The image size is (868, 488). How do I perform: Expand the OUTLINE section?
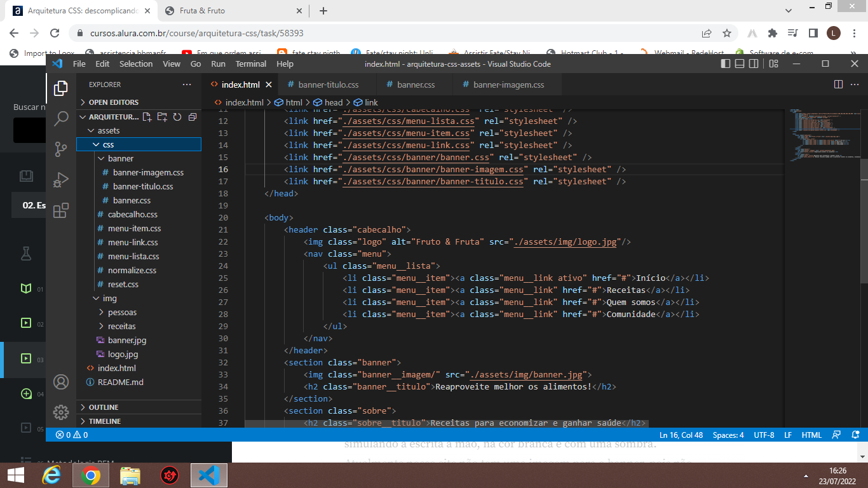139,407
